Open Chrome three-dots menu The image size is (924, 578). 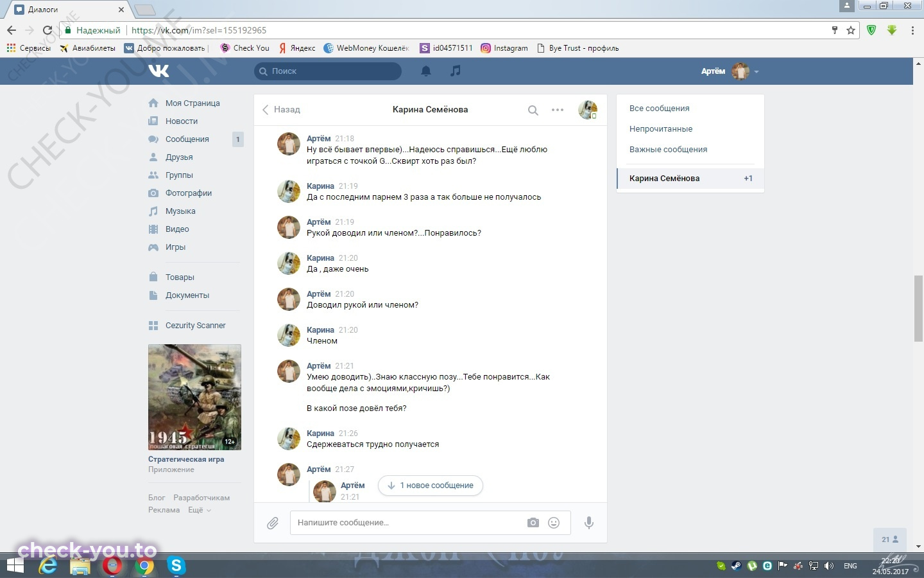pos(912,30)
